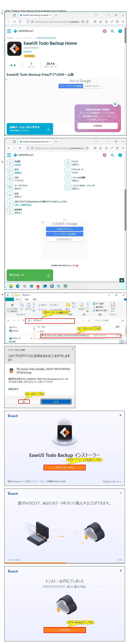Open File Explorer from the taskbar
The image size is (127, 644).
point(11,286)
